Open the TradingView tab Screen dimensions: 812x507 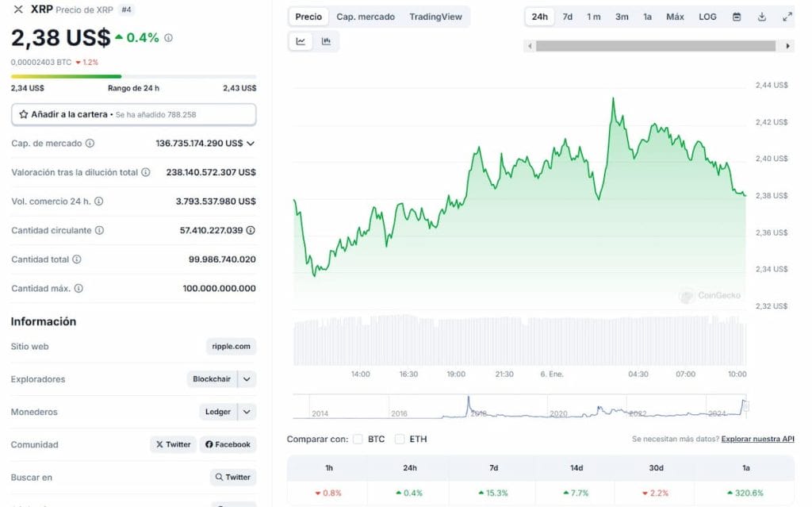pos(435,16)
